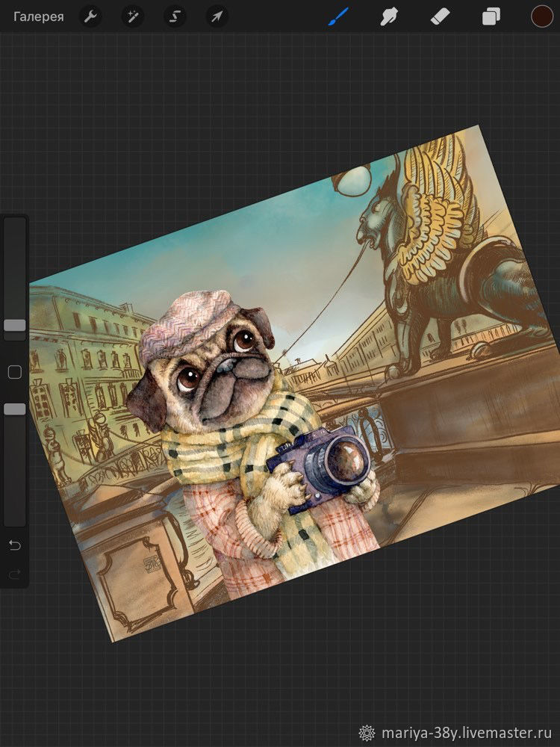The width and height of the screenshot is (560, 747).
Task: Open the Actions wrench menu
Action: pos(90,17)
